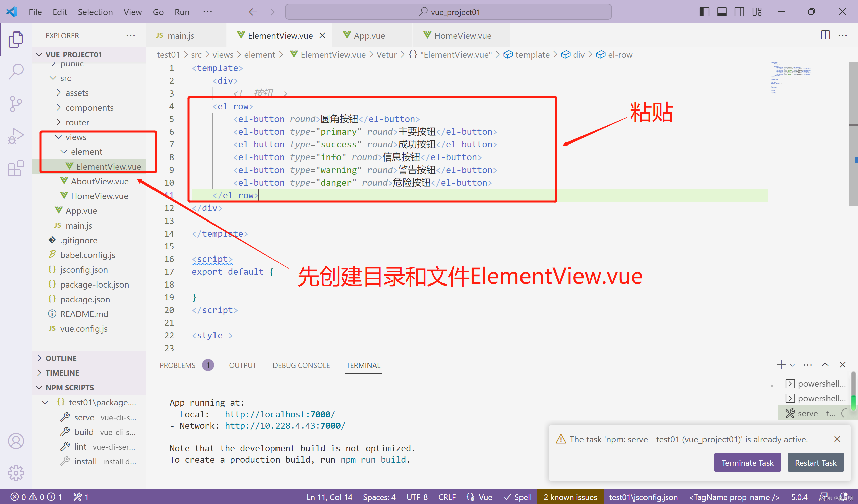Expand the assets folder
This screenshot has height=504, width=858.
(x=89, y=93)
